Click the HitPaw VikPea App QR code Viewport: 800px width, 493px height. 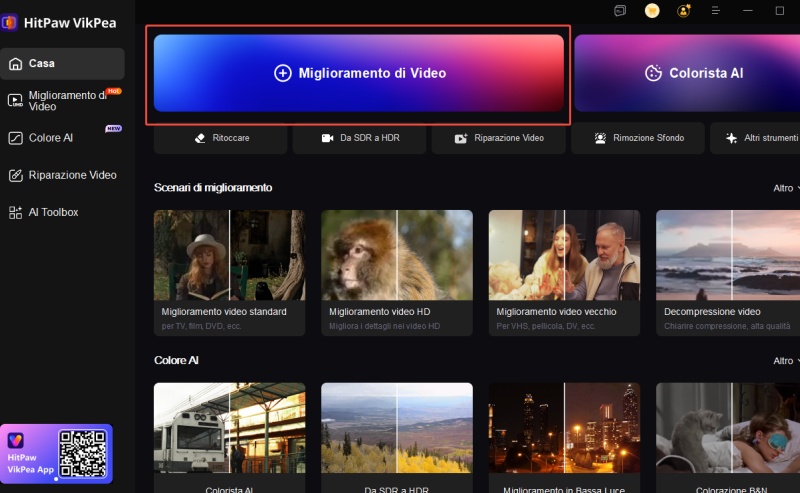[x=82, y=453]
